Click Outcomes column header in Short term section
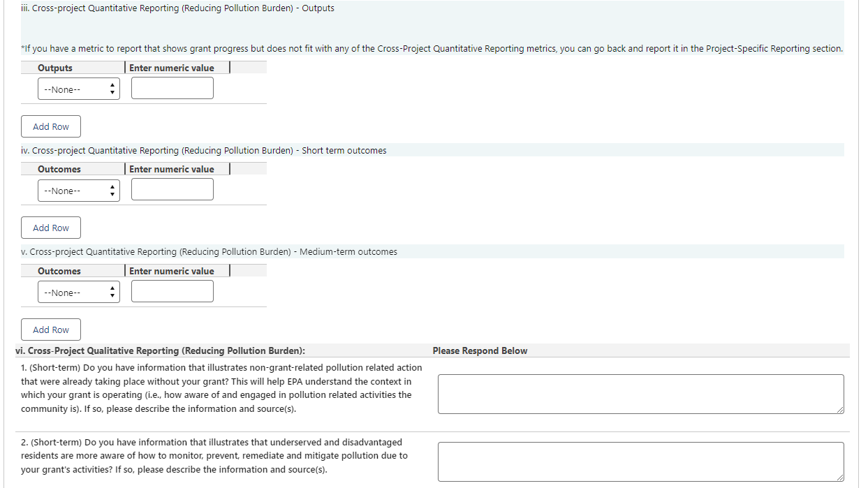This screenshot has width=868, height=488. (x=59, y=169)
